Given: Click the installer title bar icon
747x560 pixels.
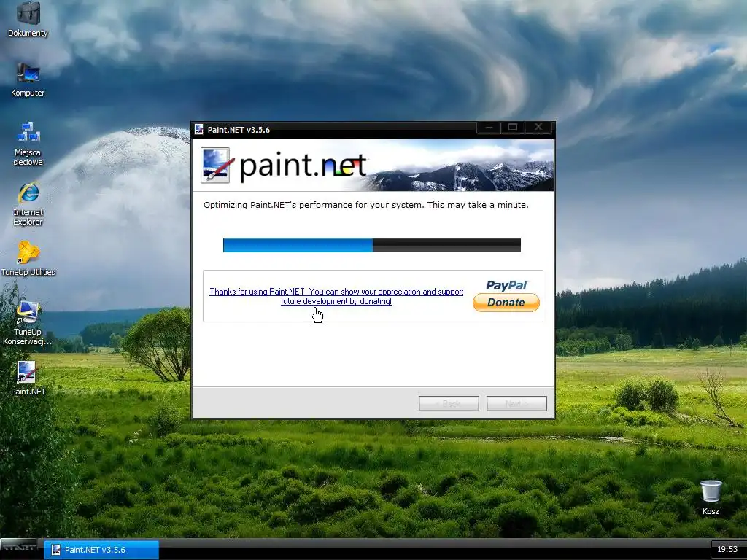Looking at the screenshot, I should (199, 130).
